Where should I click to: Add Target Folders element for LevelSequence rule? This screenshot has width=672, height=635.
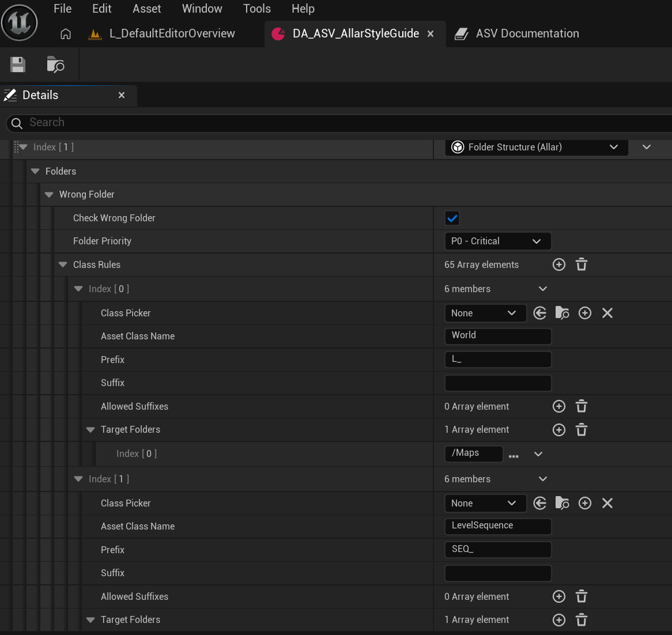(559, 620)
